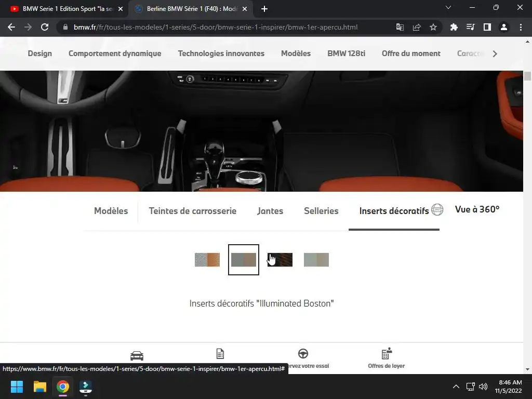Screen dimensions: 532x399
Task: Select the Inserts décoratifs tab
Action: point(394,211)
